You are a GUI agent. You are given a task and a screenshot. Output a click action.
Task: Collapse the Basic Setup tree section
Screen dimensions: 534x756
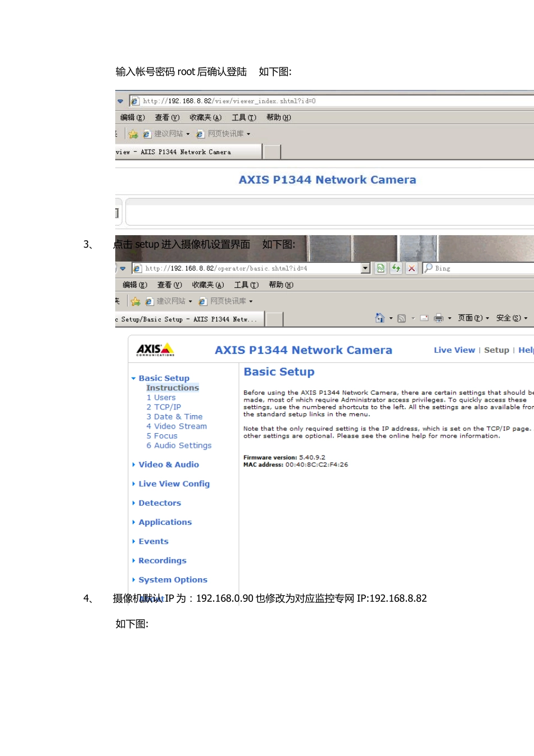point(134,379)
